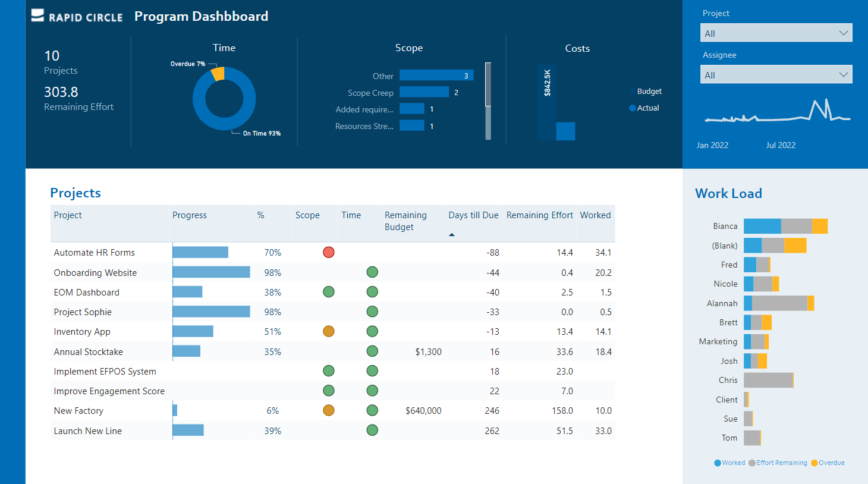Click the orange Scope circle for Inventory App
Screen dimensions: 868x484
point(329,331)
